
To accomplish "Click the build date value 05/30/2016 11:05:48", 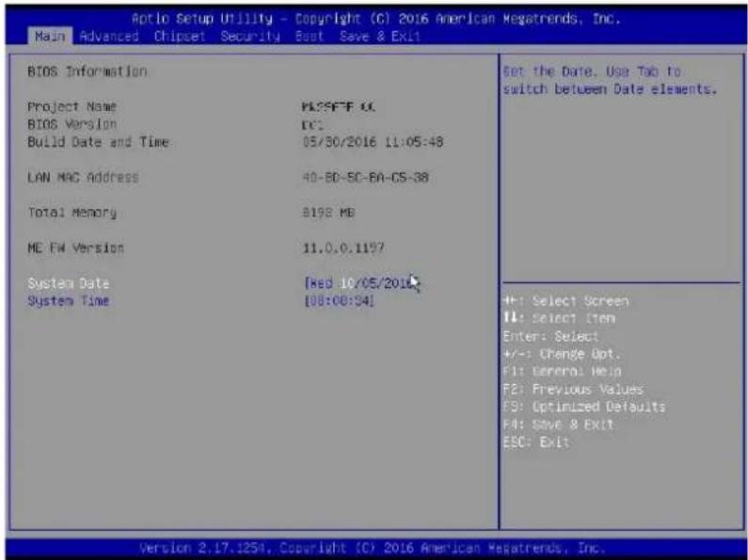I will pos(373,142).
